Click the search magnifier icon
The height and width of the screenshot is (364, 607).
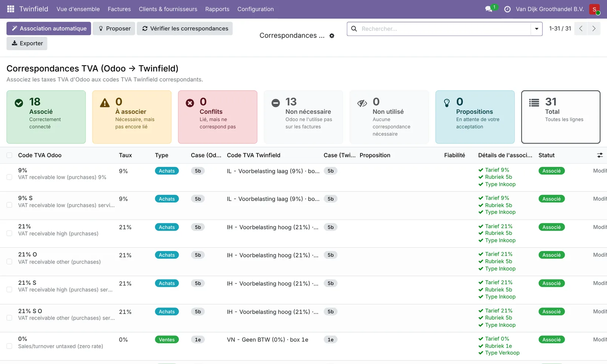tap(354, 29)
